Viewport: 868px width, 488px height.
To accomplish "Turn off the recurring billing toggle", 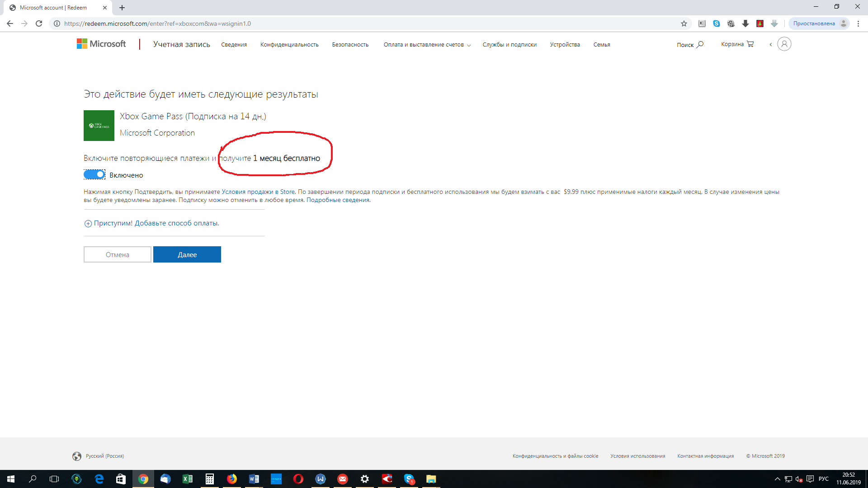I will click(94, 174).
